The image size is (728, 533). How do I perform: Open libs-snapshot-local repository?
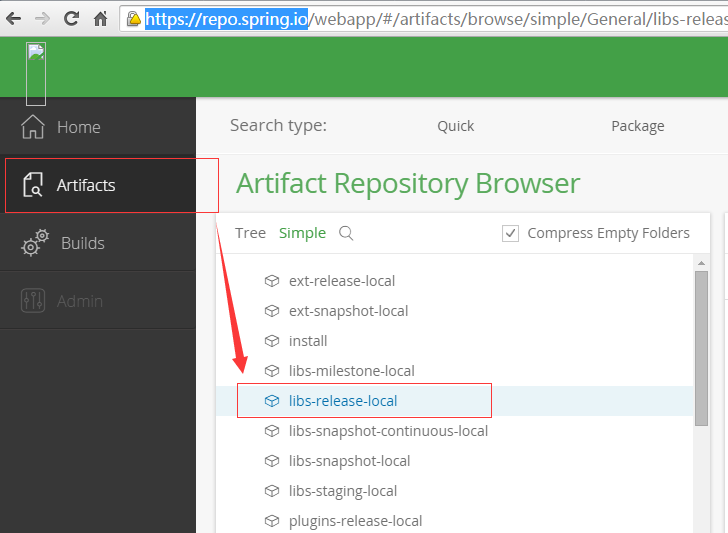click(x=349, y=461)
